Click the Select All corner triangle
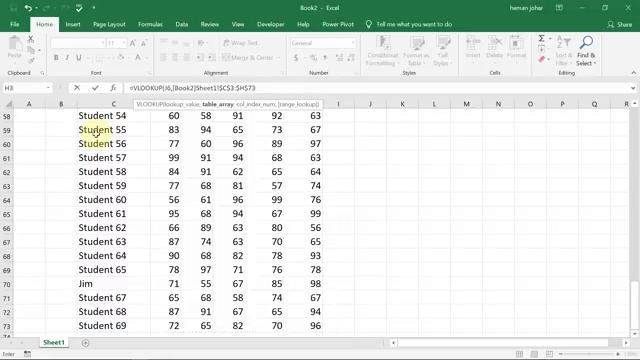Screen dimensions: 640x360 (x=9, y=104)
